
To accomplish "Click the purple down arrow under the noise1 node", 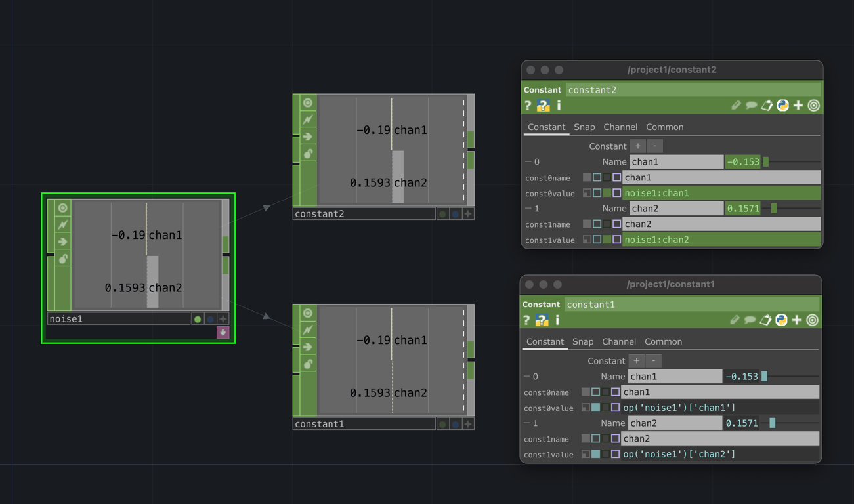I will point(223,332).
